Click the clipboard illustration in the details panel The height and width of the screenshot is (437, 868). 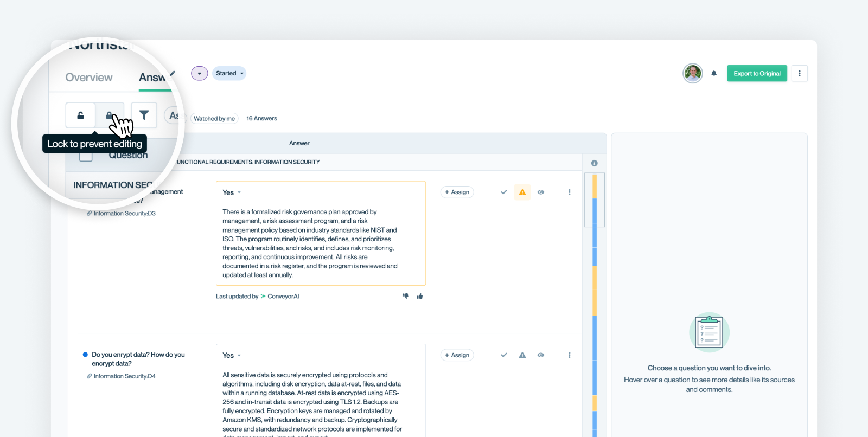(x=709, y=332)
